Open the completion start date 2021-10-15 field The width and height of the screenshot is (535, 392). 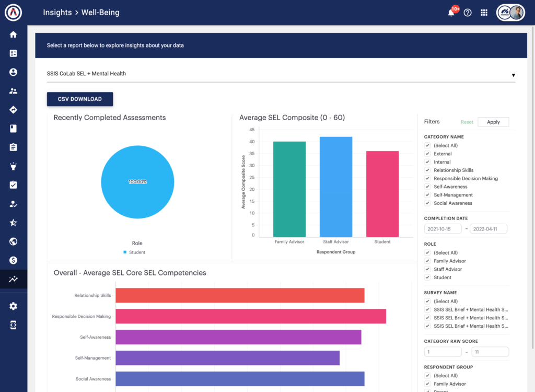[443, 229]
